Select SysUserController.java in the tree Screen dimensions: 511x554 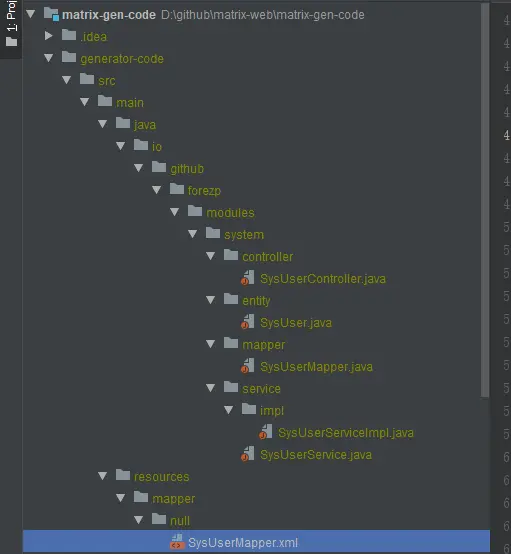tap(323, 279)
